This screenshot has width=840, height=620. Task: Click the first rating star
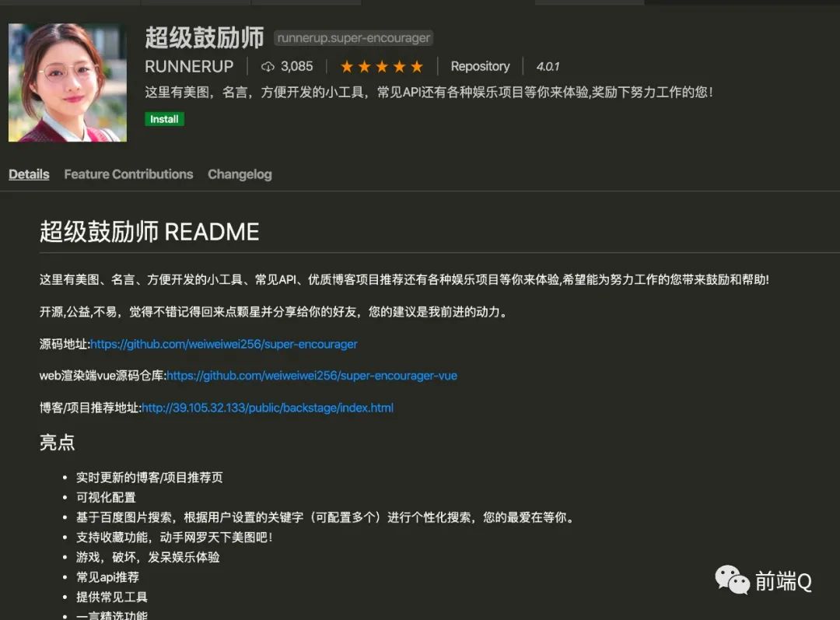point(347,66)
